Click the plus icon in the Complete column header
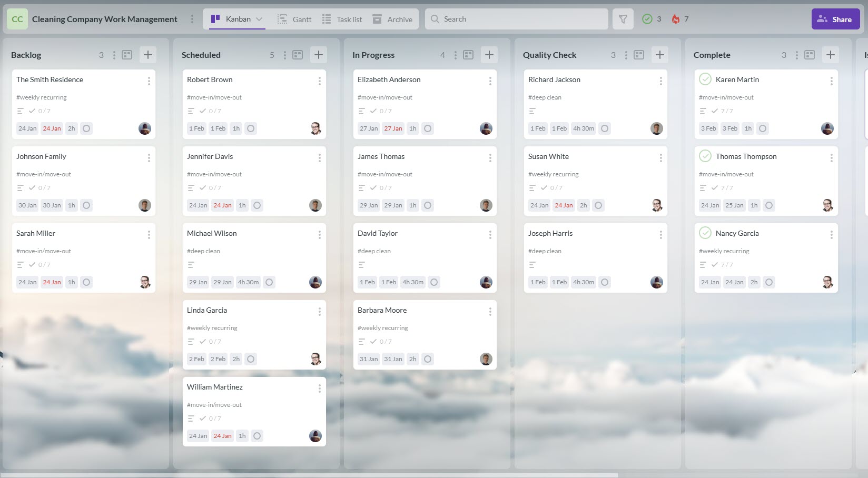Image resolution: width=868 pixels, height=478 pixels. [830, 54]
